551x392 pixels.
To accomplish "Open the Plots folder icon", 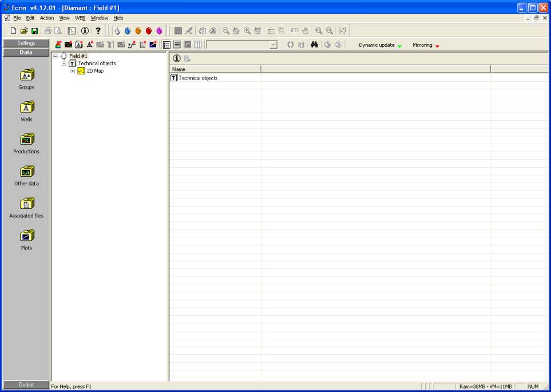I will click(26, 235).
